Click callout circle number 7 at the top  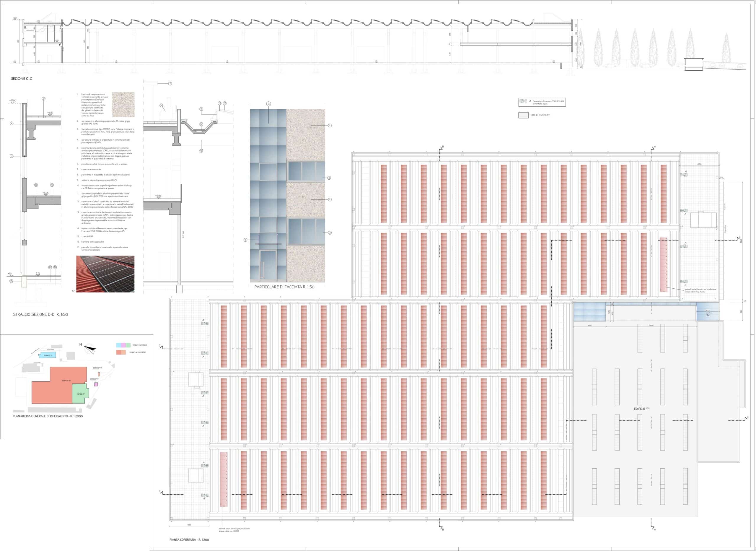170,83
